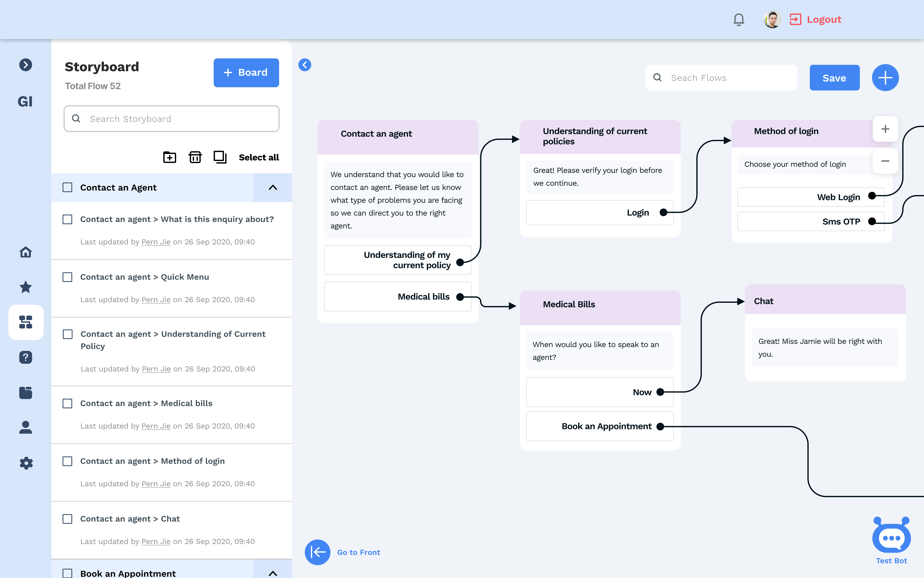This screenshot has width=924, height=578.
Task: Click Select all
Action: click(259, 157)
